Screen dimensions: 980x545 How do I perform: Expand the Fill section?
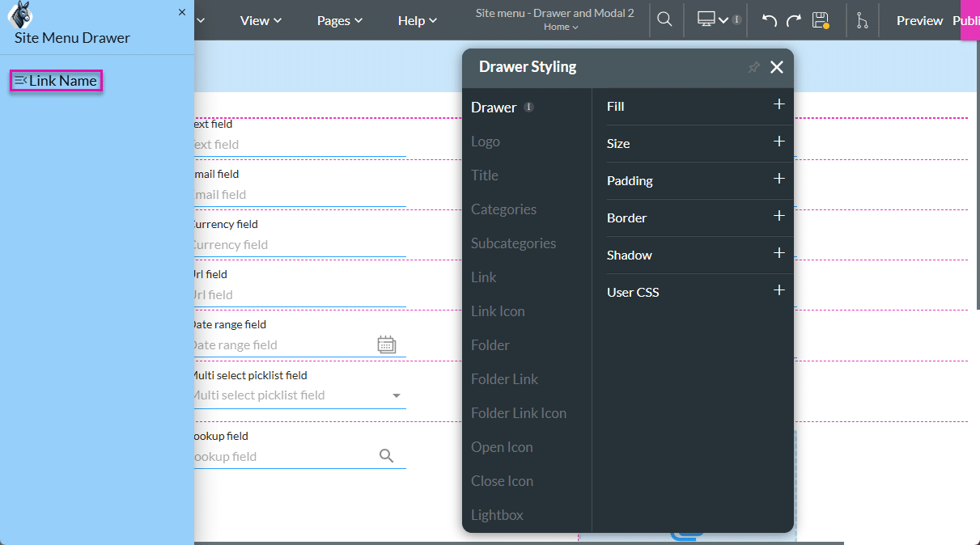click(x=778, y=105)
